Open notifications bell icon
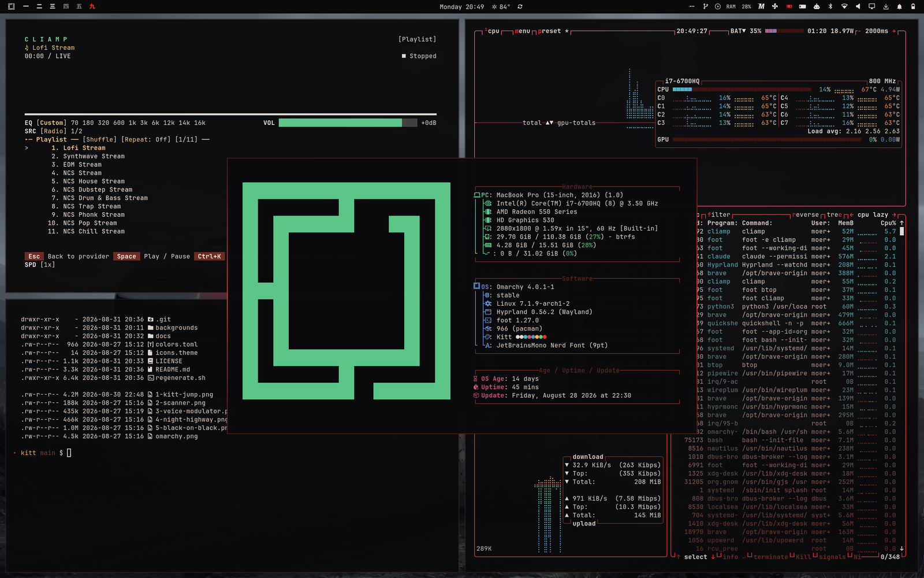 coord(899,6)
